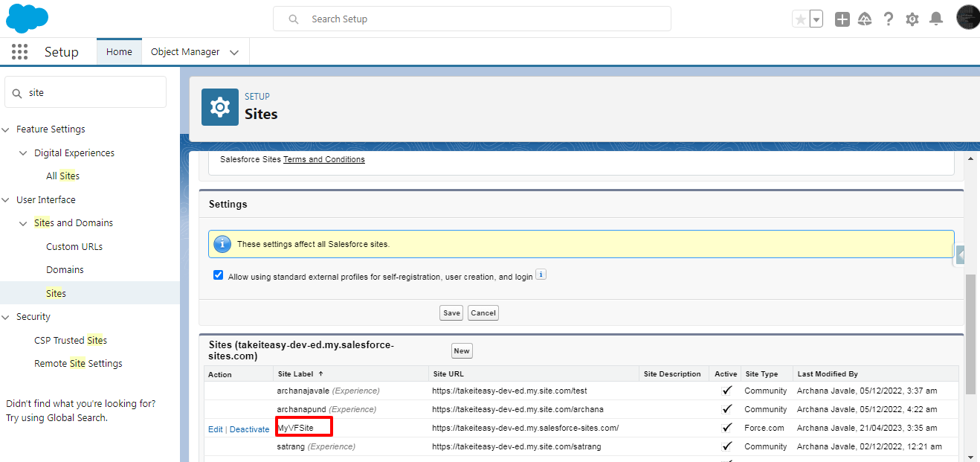
Task: Open the favorites list dropdown arrow
Action: pos(816,19)
